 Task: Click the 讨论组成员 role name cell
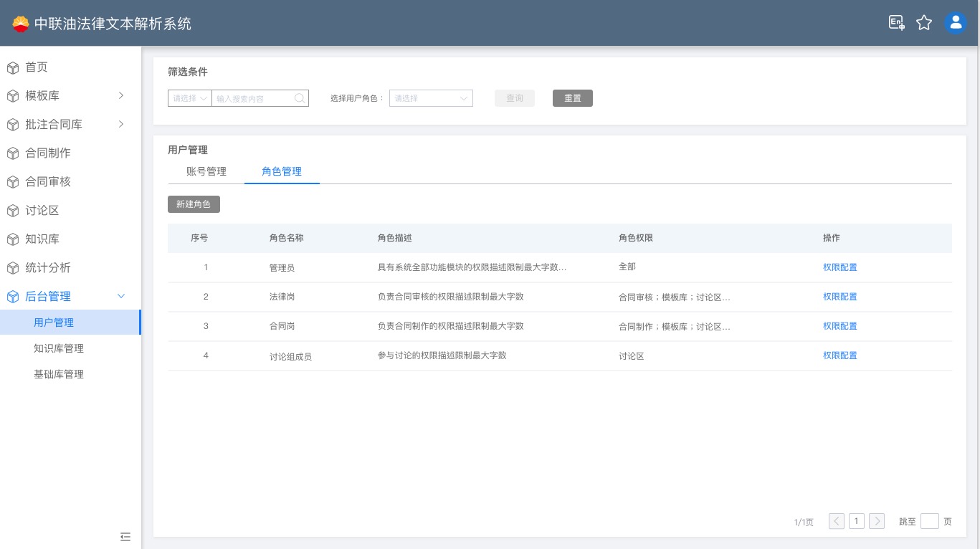[290, 356]
